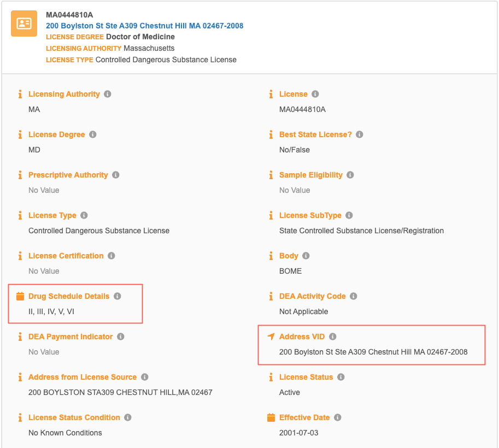This screenshot has height=448, width=499.
Task: Show help for Prescriptive Authority field
Action: [116, 175]
